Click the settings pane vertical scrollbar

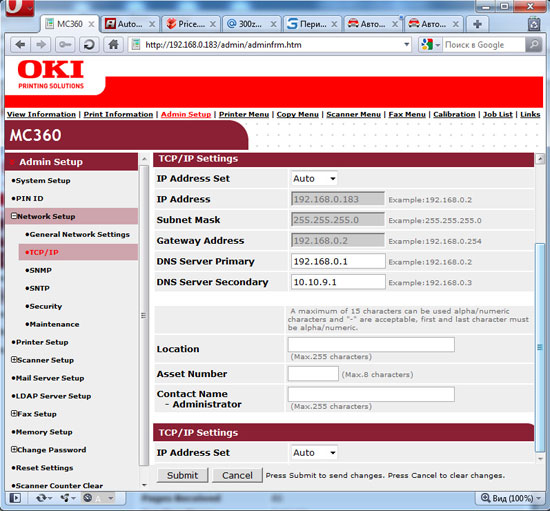540,347
